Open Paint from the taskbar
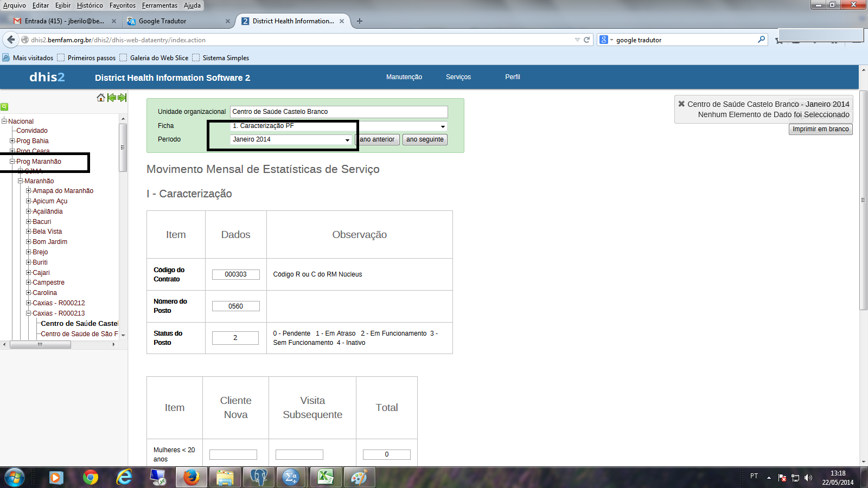 pos(359,477)
